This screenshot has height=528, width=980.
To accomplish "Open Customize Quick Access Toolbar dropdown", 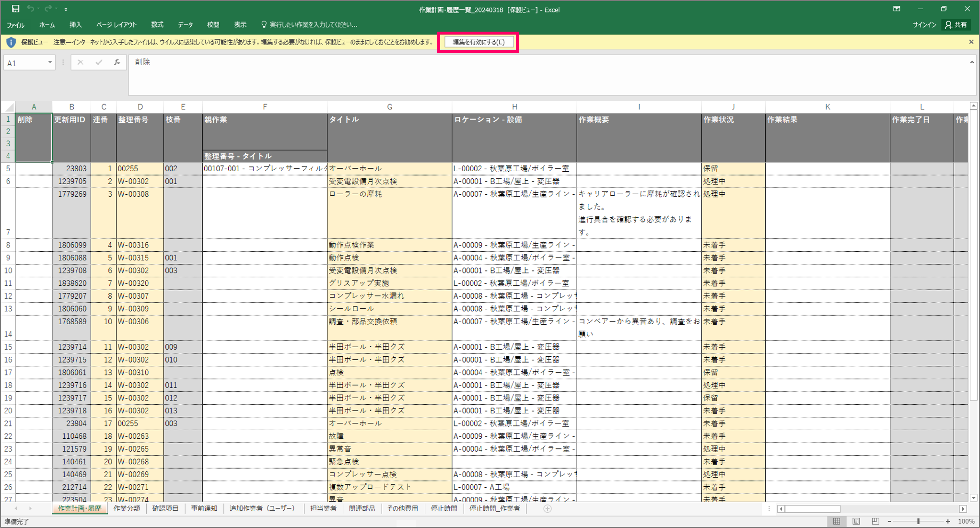I will coord(66,9).
